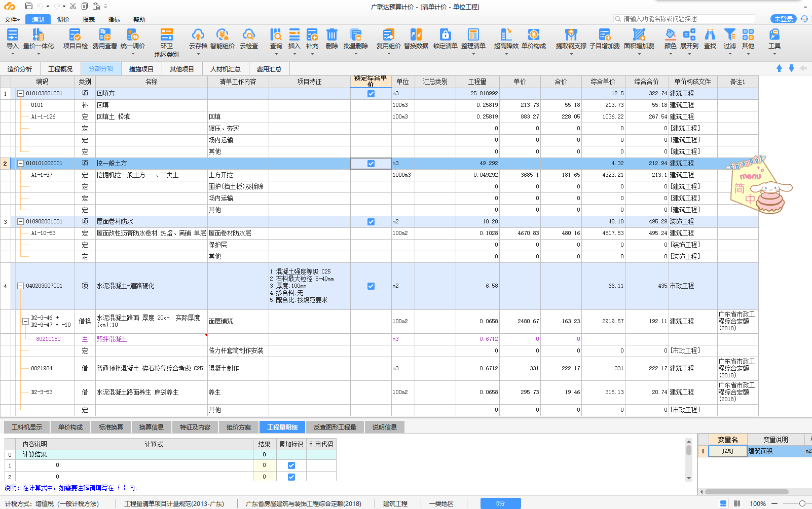The width and height of the screenshot is (812, 509).
Task: Click the function search input box
Action: (687, 19)
